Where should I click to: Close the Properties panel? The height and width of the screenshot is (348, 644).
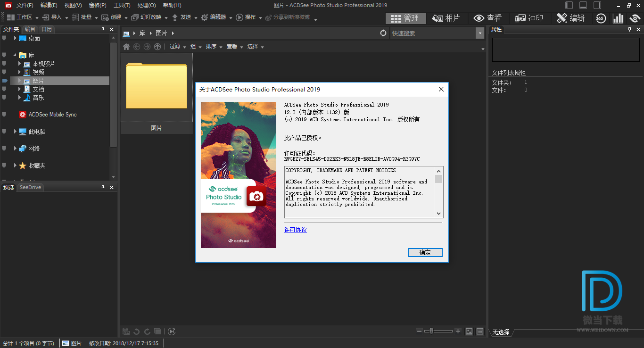point(638,29)
